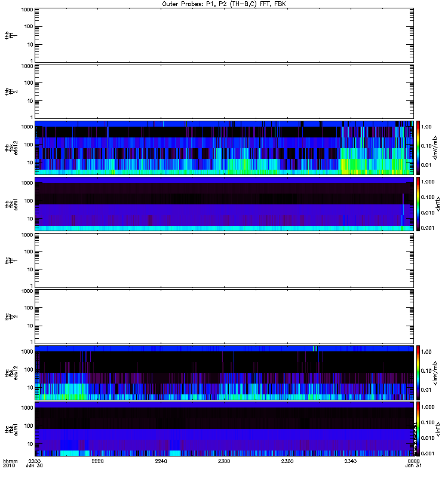Click the "thc fff 2" panel axis label
This screenshot has width=448, height=478.
pyautogui.click(x=11, y=317)
